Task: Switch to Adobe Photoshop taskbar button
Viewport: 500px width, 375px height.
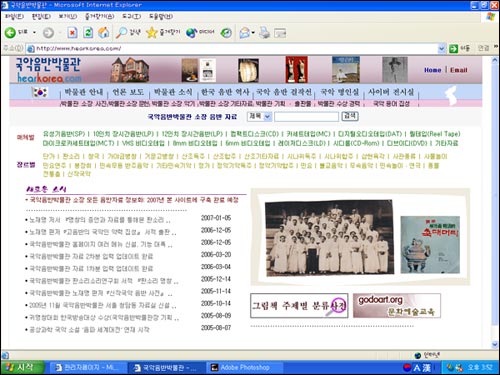Action: 244,368
